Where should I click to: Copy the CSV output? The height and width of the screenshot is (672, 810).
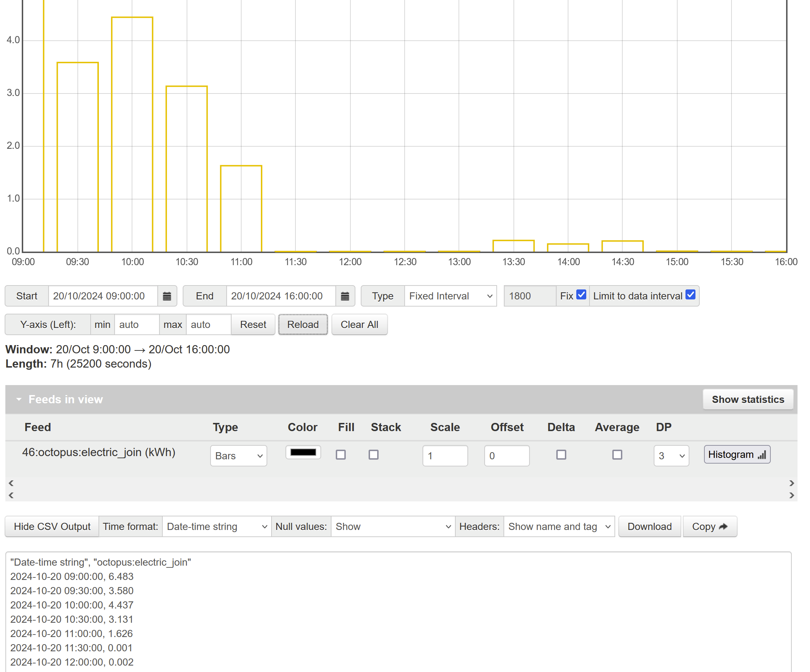click(x=710, y=526)
